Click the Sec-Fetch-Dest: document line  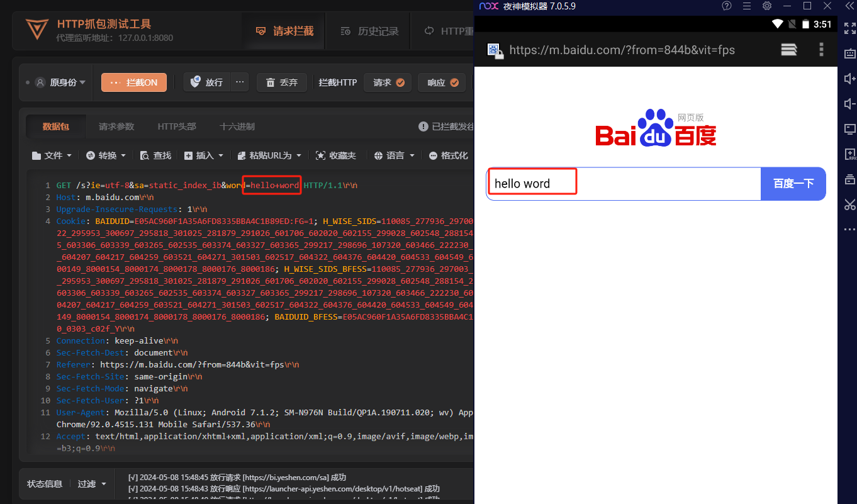point(121,353)
